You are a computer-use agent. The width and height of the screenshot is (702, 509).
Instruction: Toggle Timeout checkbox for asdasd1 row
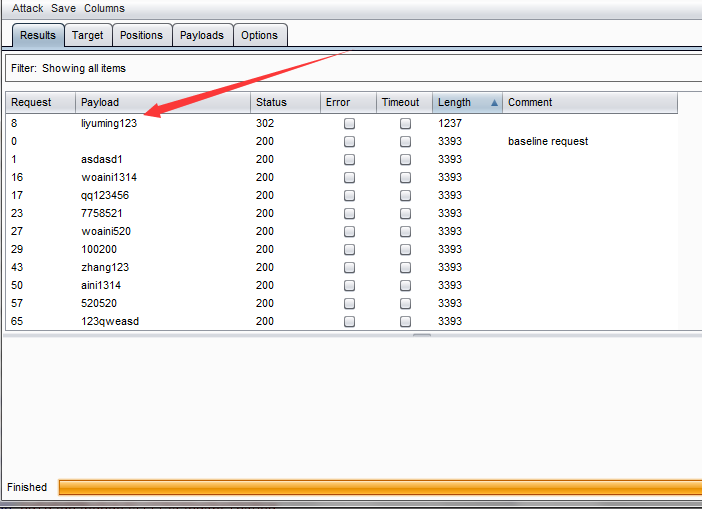coord(405,159)
